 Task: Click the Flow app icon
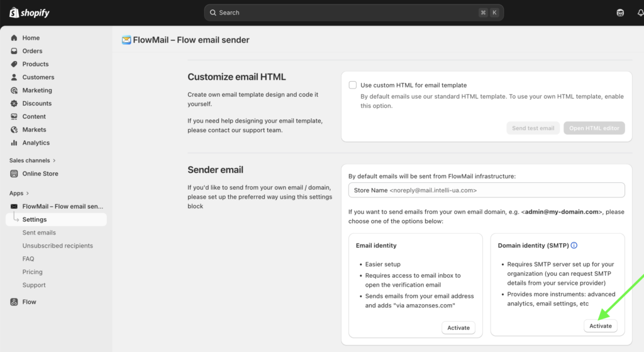(14, 302)
